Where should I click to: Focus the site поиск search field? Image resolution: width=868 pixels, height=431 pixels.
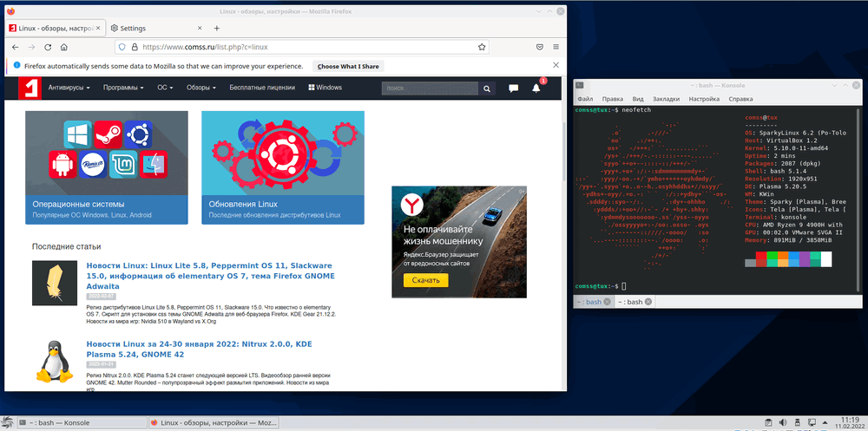tap(430, 88)
